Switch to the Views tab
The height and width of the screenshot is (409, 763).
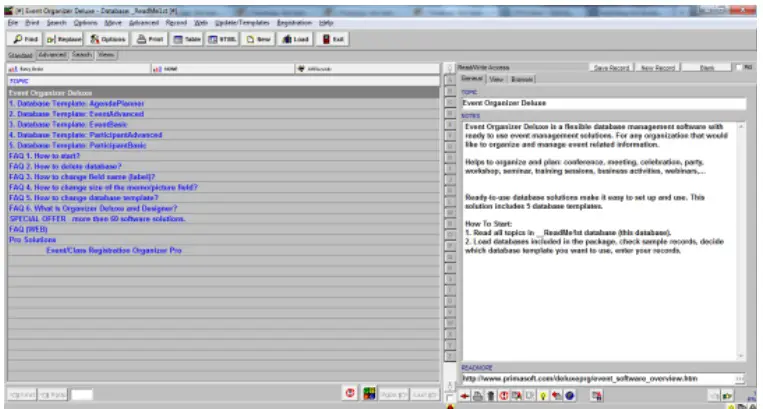pyautogui.click(x=106, y=55)
